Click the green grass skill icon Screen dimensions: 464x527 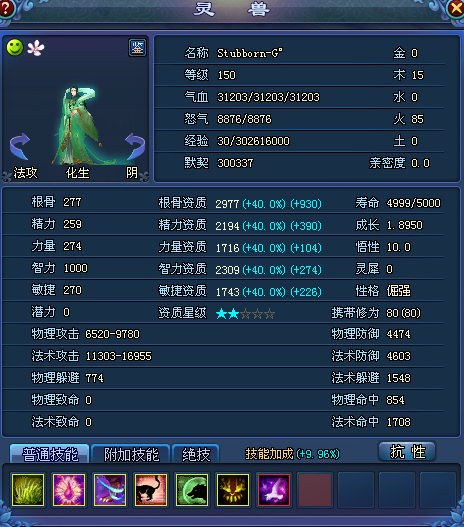(x=28, y=489)
